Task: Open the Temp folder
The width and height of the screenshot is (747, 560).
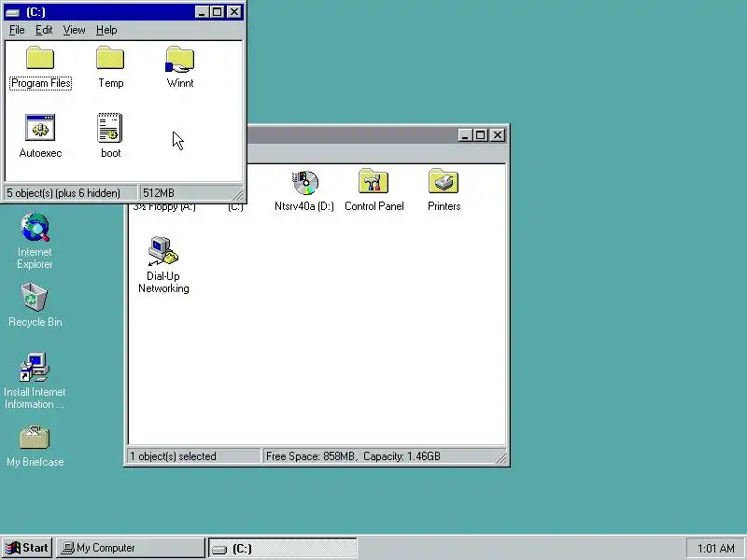Action: 110,67
